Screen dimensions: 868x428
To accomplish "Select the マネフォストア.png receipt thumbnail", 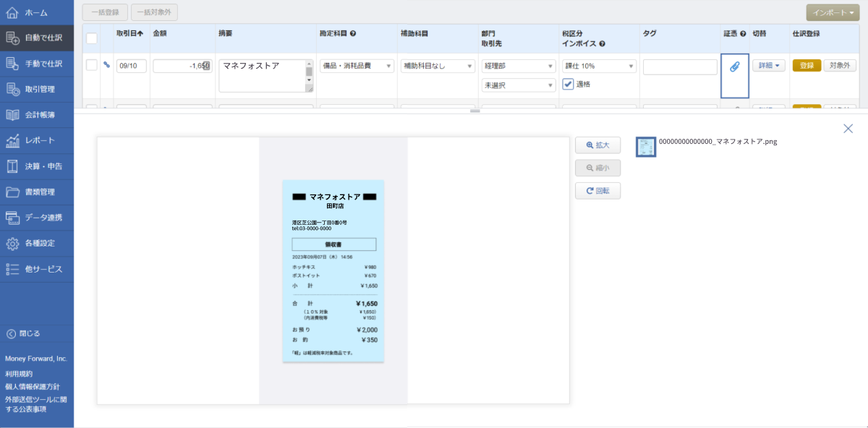I will (x=645, y=147).
